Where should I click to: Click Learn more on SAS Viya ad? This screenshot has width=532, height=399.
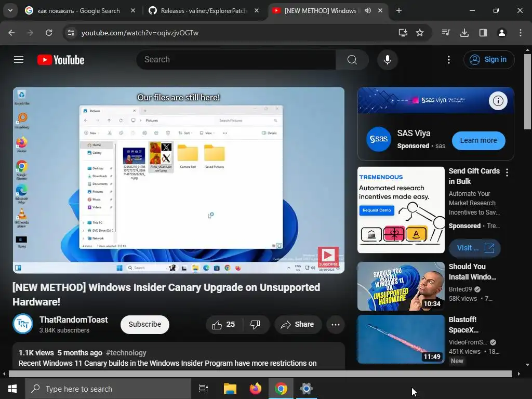pyautogui.click(x=478, y=140)
